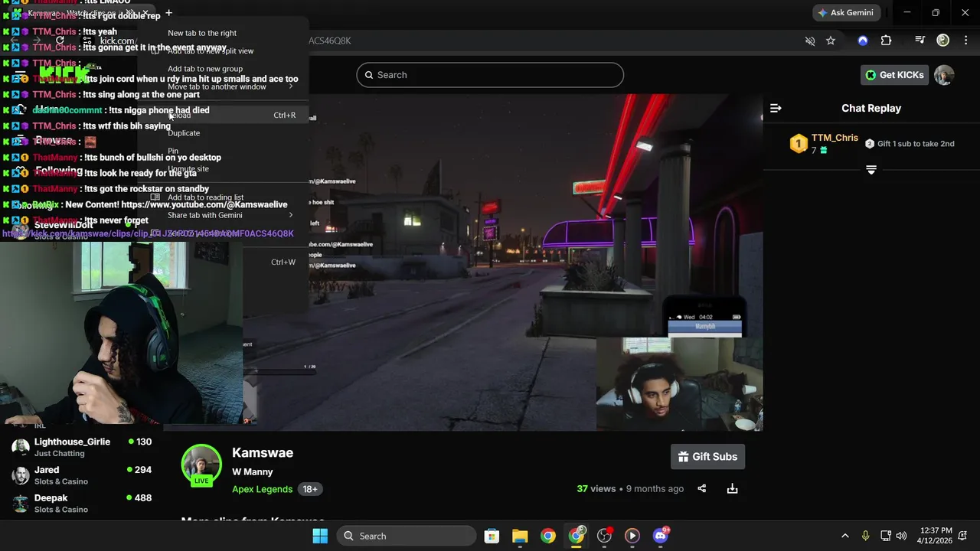
Task: Click 'Gift 1 sub to take 2nd'
Action: tap(910, 144)
